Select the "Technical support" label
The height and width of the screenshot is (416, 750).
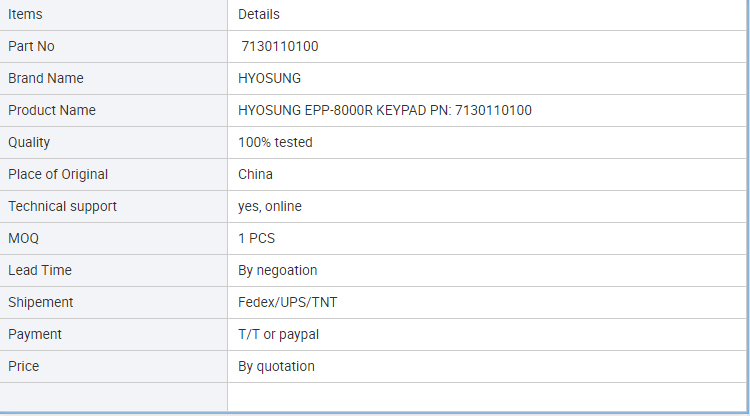(62, 206)
